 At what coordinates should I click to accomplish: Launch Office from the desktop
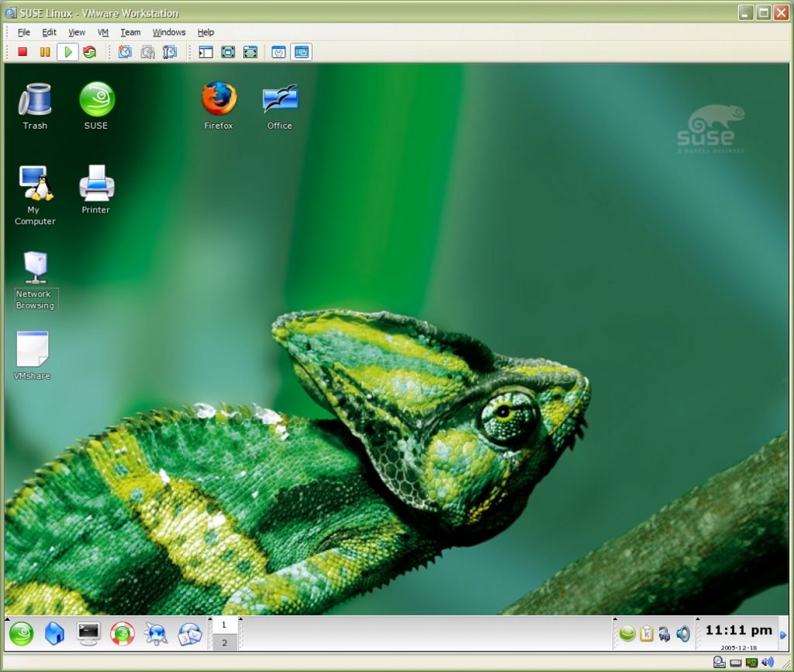(x=278, y=101)
